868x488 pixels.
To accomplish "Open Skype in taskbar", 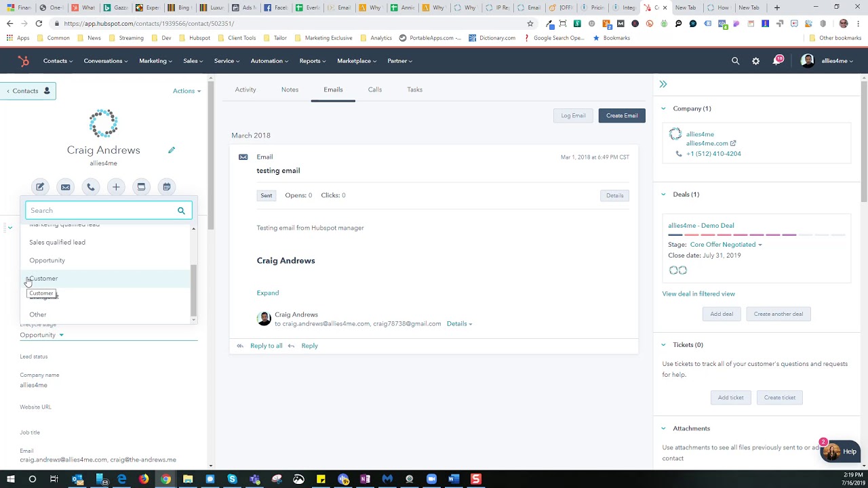I will pyautogui.click(x=232, y=479).
